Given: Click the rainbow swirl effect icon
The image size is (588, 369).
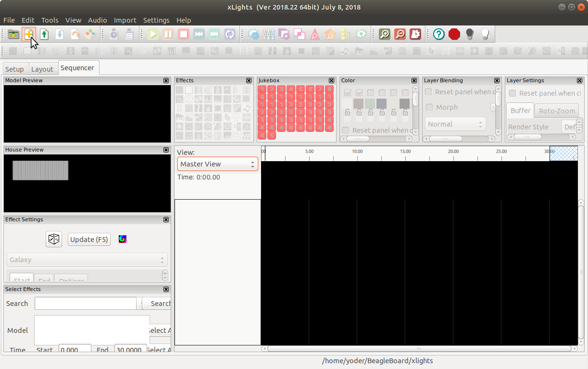Looking at the screenshot, I should (123, 239).
